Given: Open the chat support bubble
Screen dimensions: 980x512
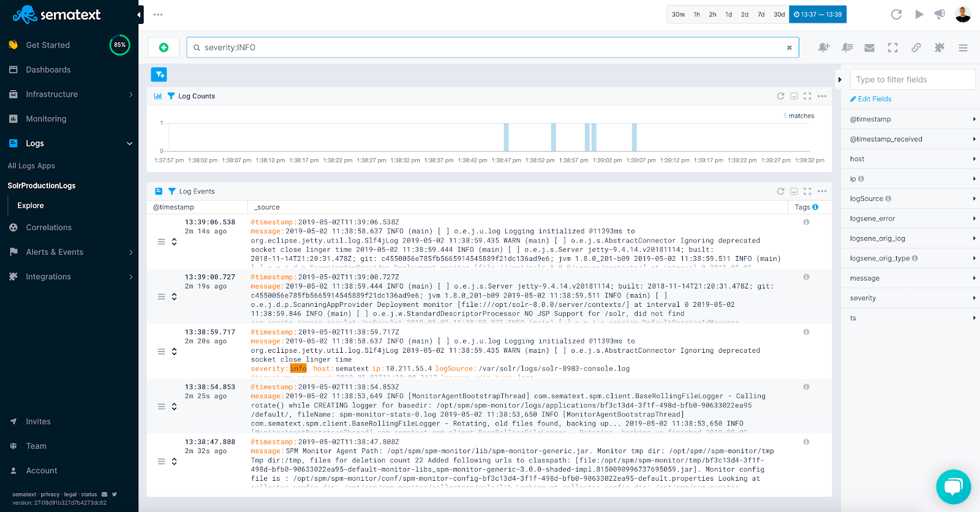Looking at the screenshot, I should [954, 487].
